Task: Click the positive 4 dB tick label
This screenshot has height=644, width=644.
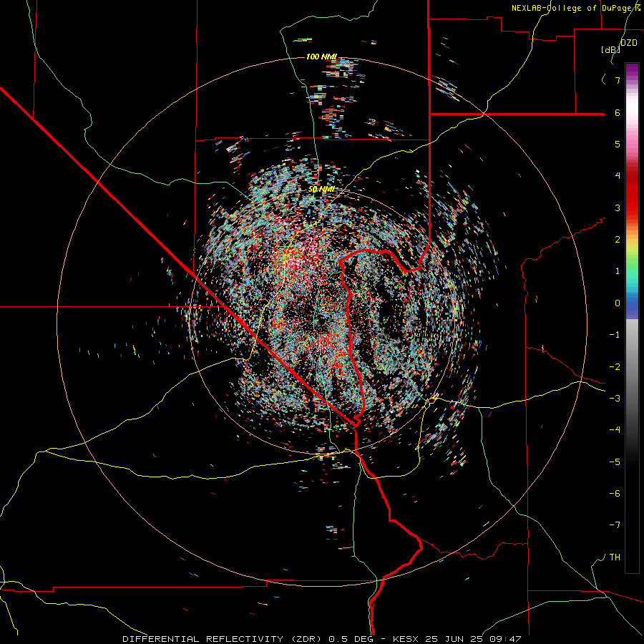Action: click(618, 176)
